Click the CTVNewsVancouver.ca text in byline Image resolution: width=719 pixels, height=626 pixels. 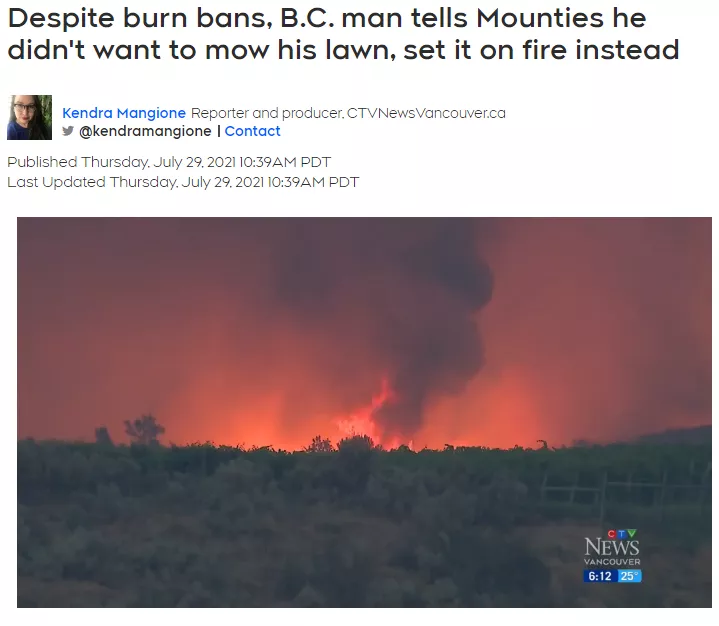coord(426,113)
